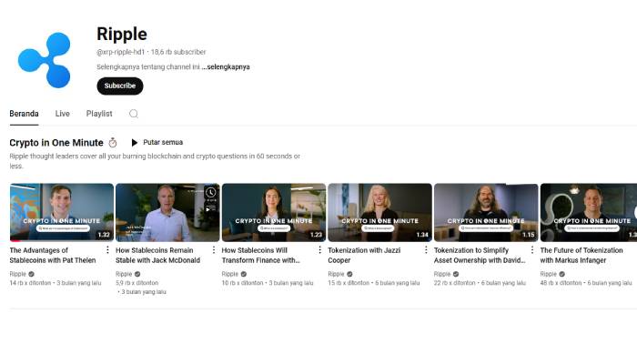Click the 1.34 duration badge on Jazzi Cooper thumbnail
The height and width of the screenshot is (364, 637).
point(422,235)
